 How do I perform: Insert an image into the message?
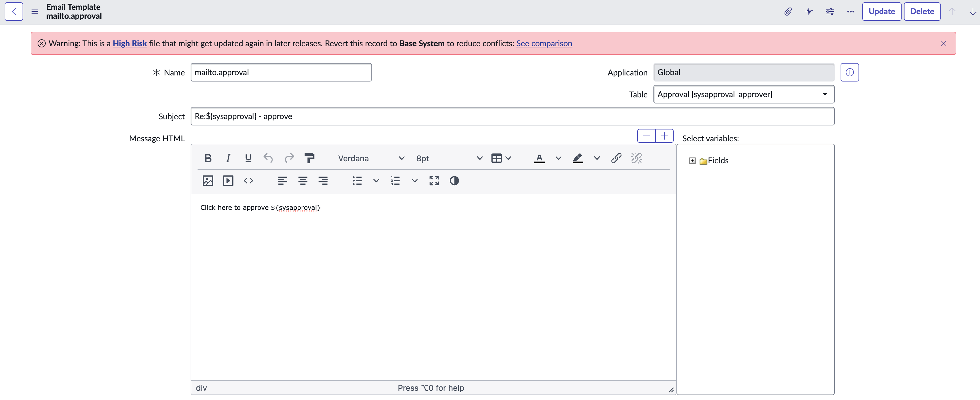tap(208, 181)
